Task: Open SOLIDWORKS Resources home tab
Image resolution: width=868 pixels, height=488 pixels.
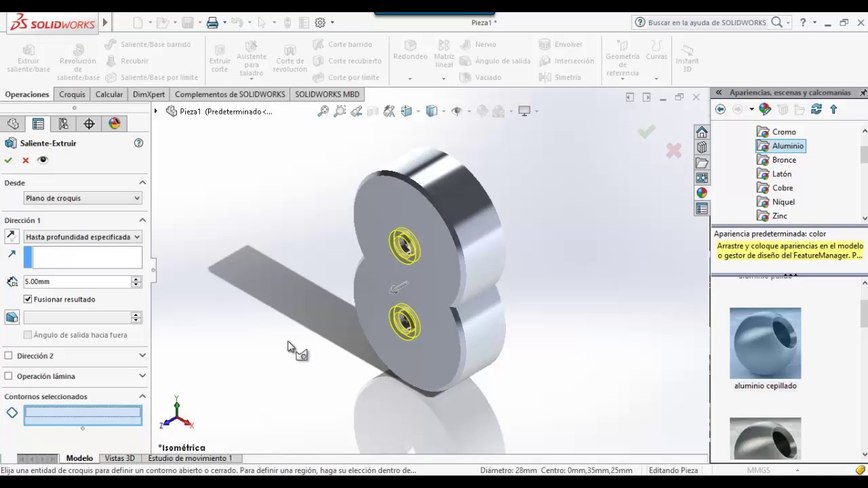Action: [x=702, y=132]
